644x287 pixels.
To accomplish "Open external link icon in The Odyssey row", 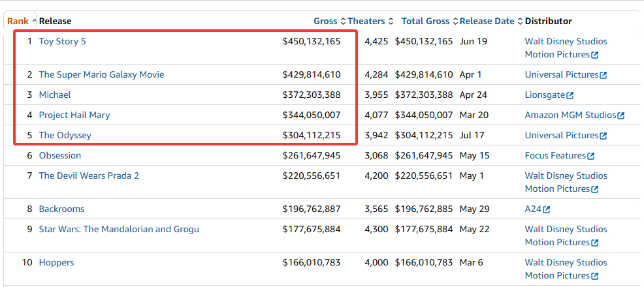I will pyautogui.click(x=604, y=136).
